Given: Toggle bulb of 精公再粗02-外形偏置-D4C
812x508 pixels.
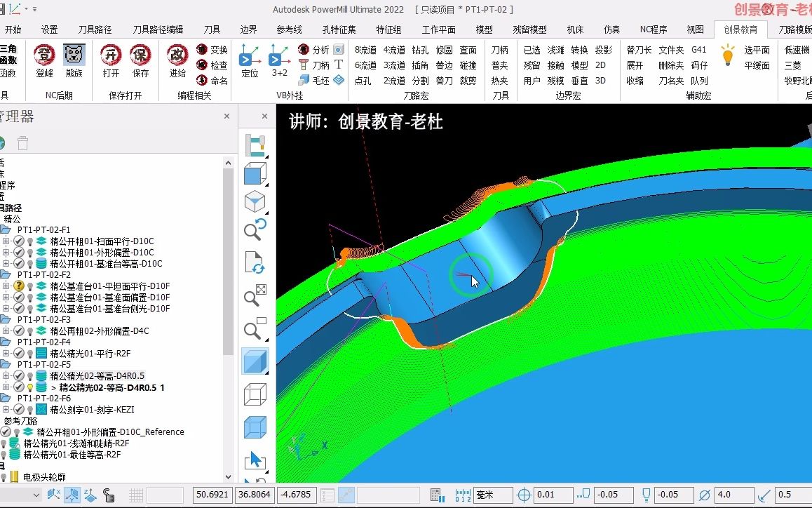Looking at the screenshot, I should click(30, 330).
